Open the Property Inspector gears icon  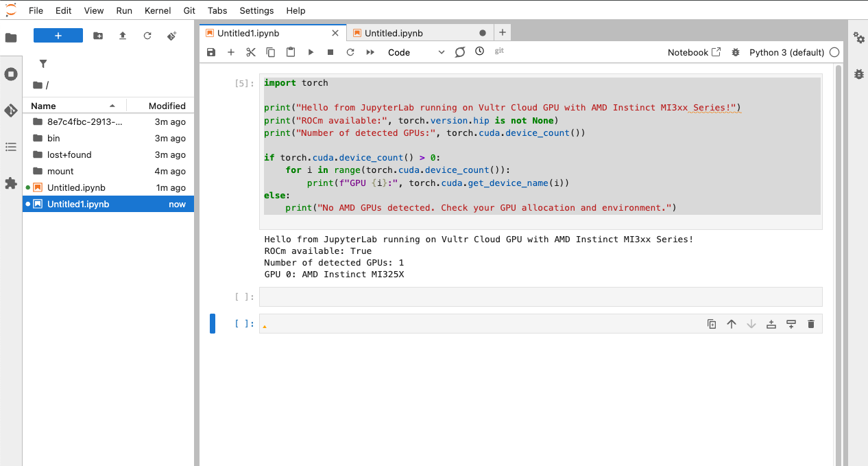pyautogui.click(x=859, y=38)
